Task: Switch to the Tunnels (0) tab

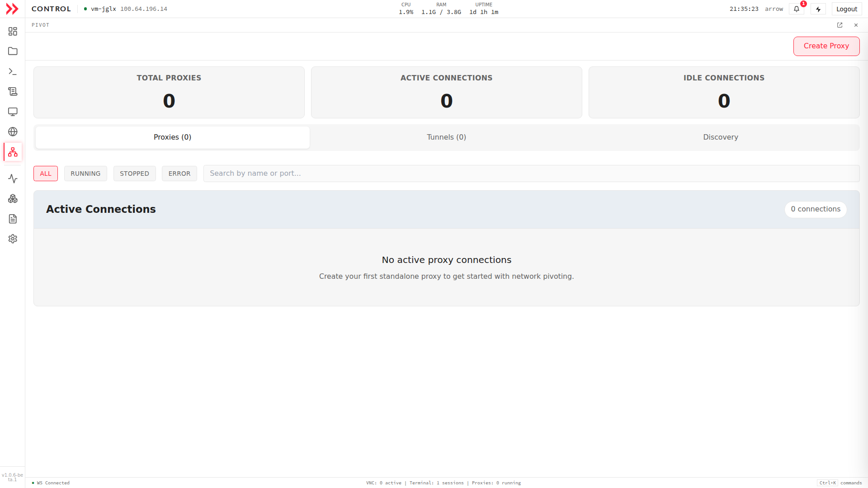Action: tap(446, 137)
